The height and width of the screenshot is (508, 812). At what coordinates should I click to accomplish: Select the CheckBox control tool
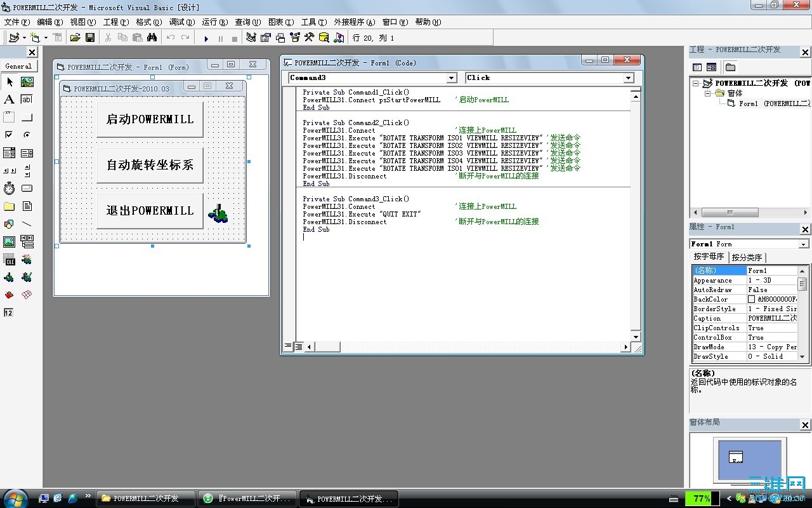pos(10,135)
